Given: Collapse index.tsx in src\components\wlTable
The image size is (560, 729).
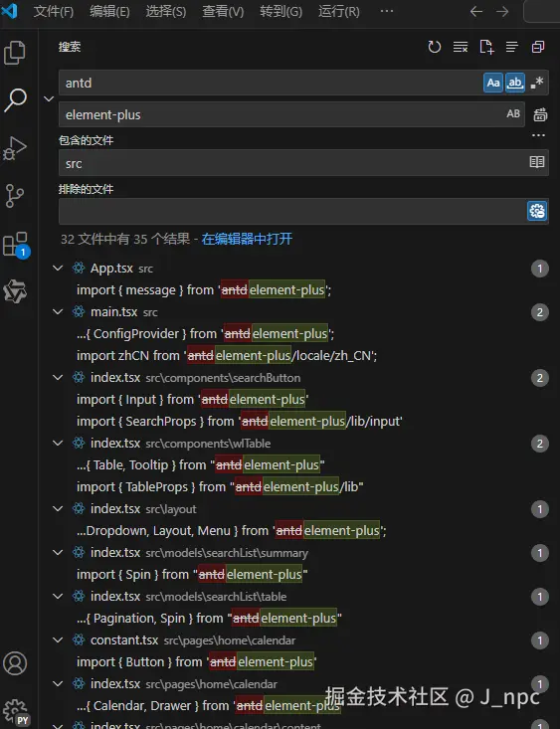Looking at the screenshot, I should click(58, 443).
